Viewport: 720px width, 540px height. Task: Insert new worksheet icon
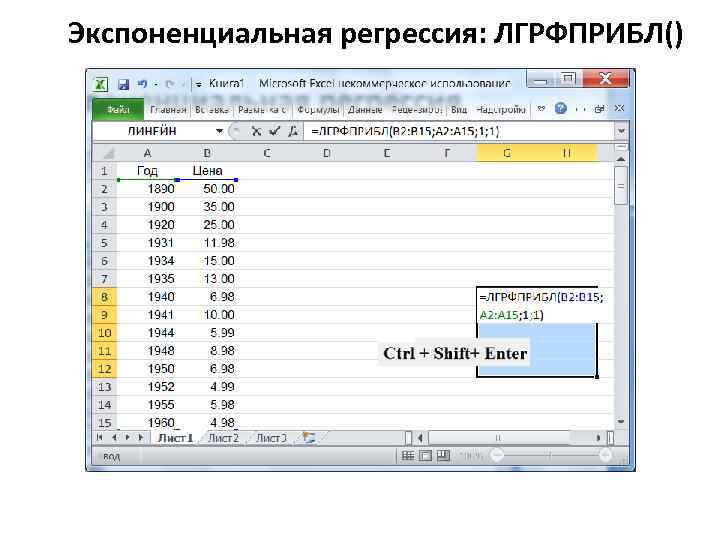pyautogui.click(x=309, y=438)
